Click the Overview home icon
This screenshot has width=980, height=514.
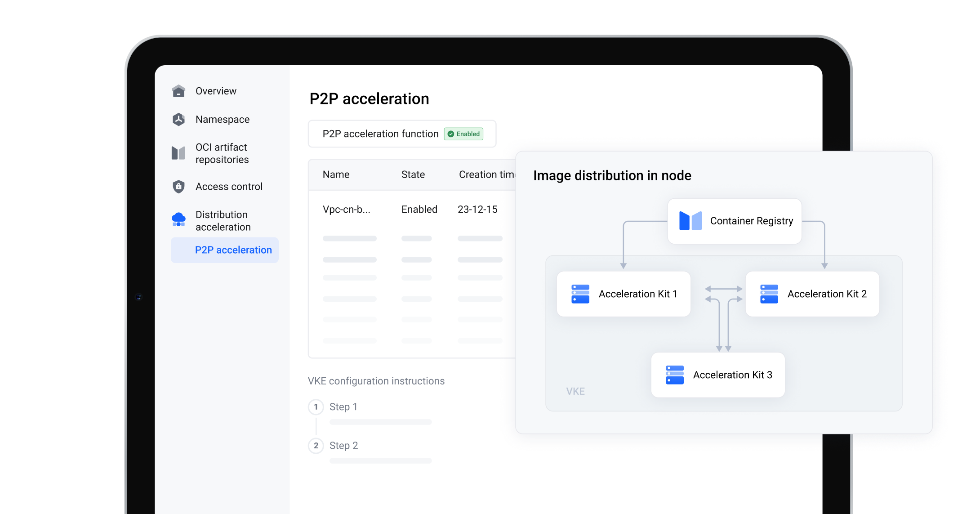click(178, 91)
